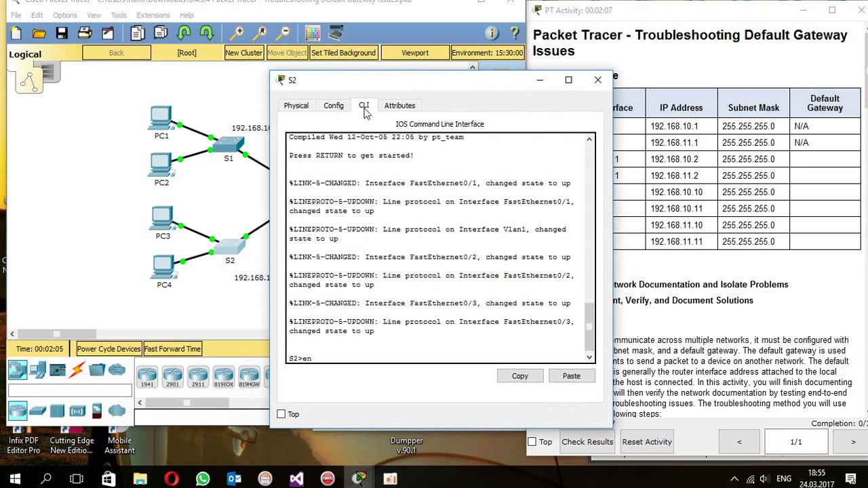The width and height of the screenshot is (868, 488).
Task: Click the New file icon in Packet Tracer toolbar
Action: tap(16, 33)
